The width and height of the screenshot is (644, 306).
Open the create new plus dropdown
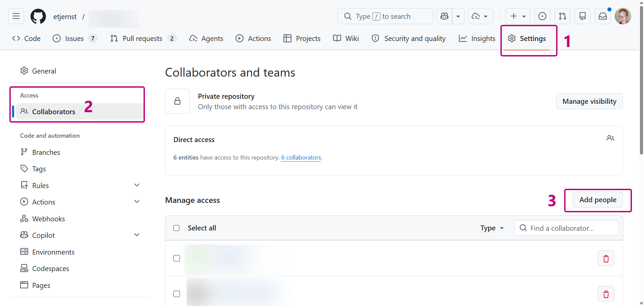[x=518, y=16]
